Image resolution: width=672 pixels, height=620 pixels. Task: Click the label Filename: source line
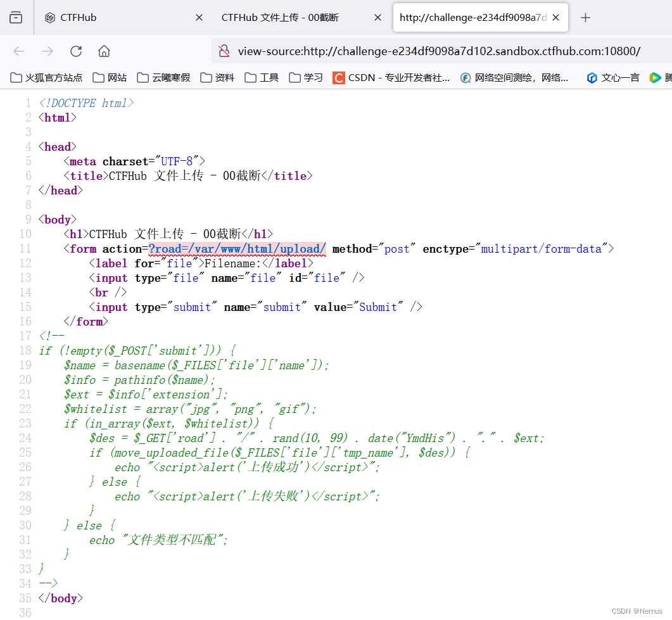[201, 263]
